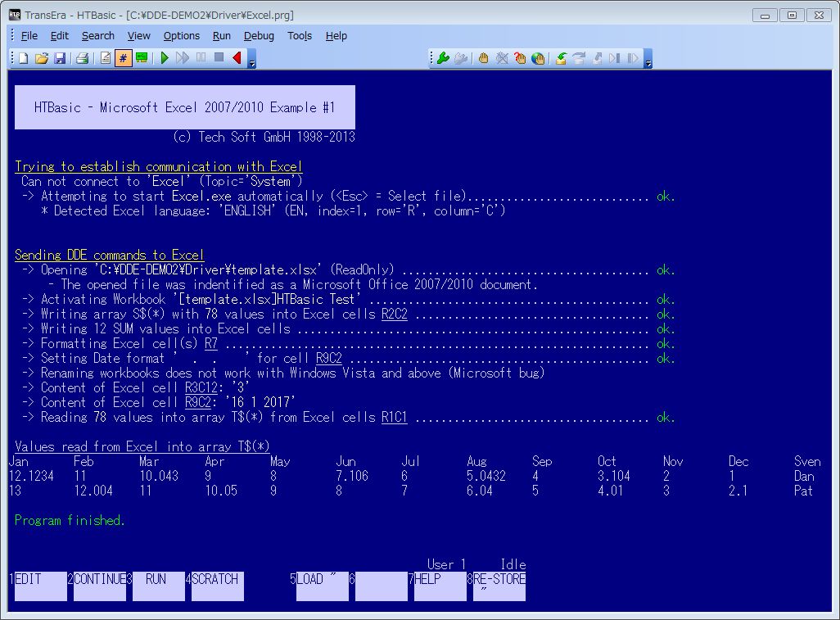Click the hand with red question mark icon
Screen dimensions: 840x620
coord(520,58)
